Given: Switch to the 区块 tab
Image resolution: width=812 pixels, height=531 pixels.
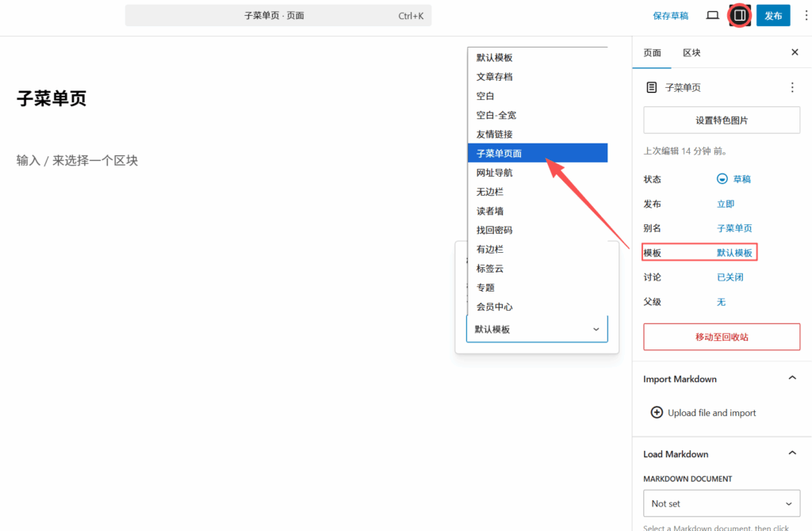Looking at the screenshot, I should tap(691, 52).
